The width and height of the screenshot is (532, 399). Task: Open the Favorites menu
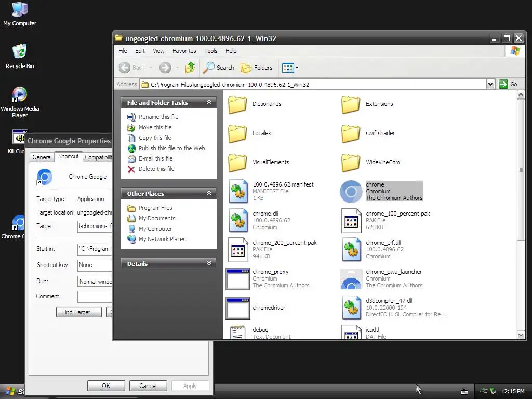184,51
